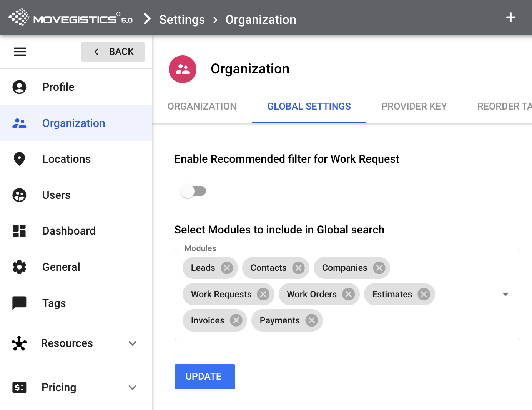The image size is (532, 410).
Task: Remove the Payments module chip
Action: (311, 320)
